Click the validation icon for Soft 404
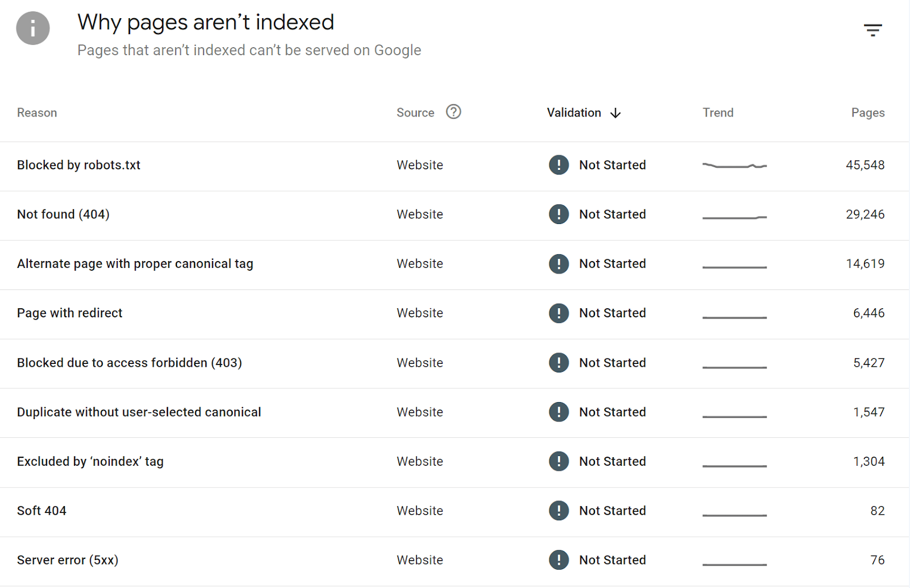Image resolution: width=910 pixels, height=588 pixels. click(559, 511)
